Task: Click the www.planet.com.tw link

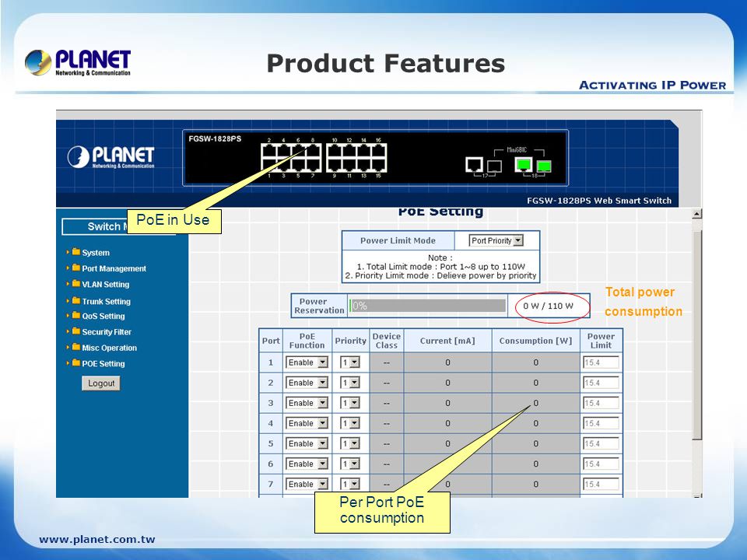Action: tap(97, 540)
